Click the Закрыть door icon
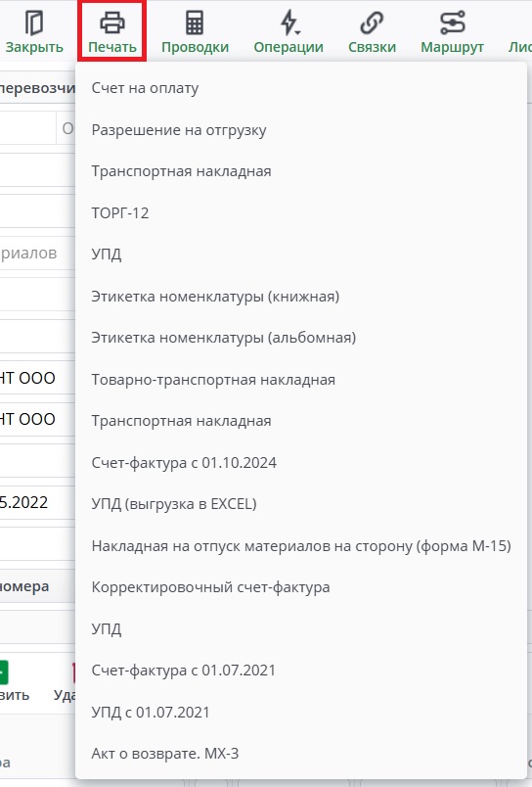Image resolution: width=532 pixels, height=787 pixels. pyautogui.click(x=34, y=23)
